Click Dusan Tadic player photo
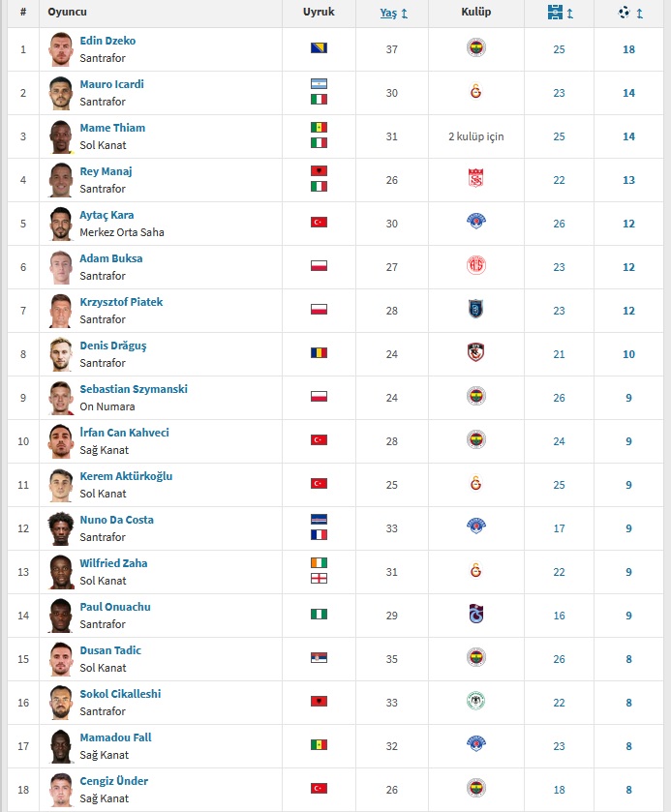The image size is (671, 812). pyautogui.click(x=61, y=659)
